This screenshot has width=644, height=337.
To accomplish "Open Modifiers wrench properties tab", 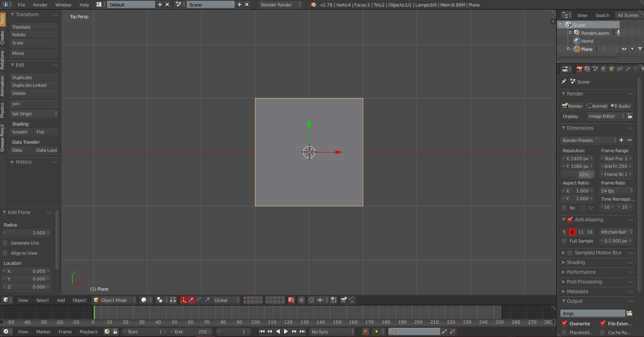I will pyautogui.click(x=628, y=69).
